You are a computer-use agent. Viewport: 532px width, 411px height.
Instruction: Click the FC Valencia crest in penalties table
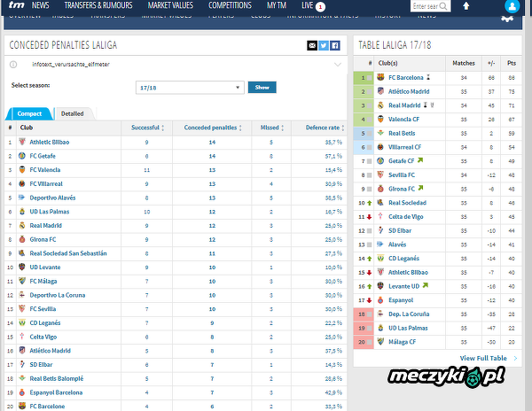22,169
